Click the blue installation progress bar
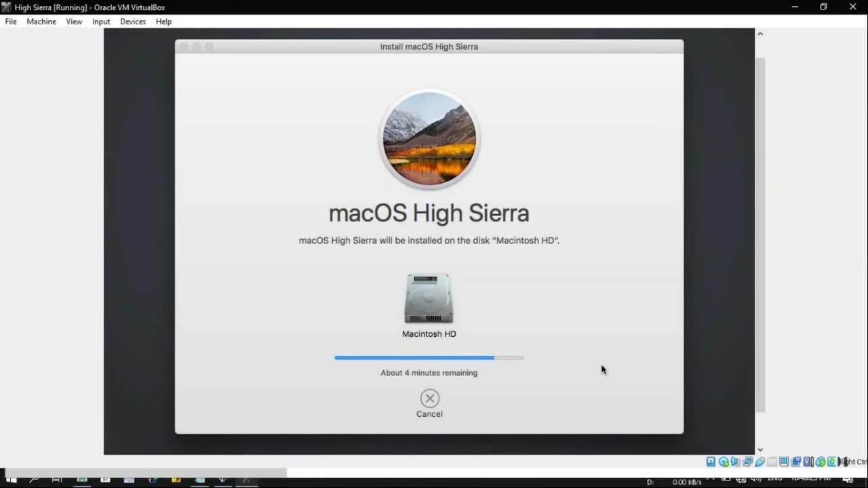 coord(414,357)
